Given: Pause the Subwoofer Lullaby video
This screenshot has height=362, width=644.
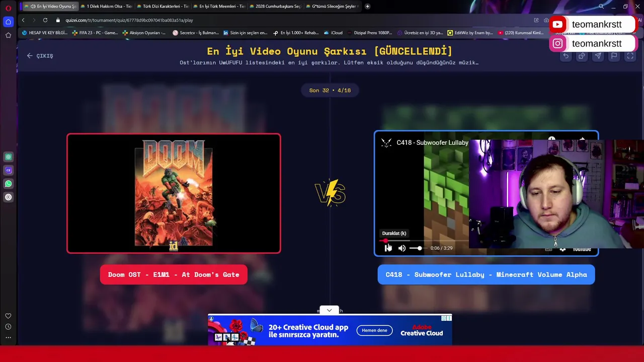Looking at the screenshot, I should point(387,248).
